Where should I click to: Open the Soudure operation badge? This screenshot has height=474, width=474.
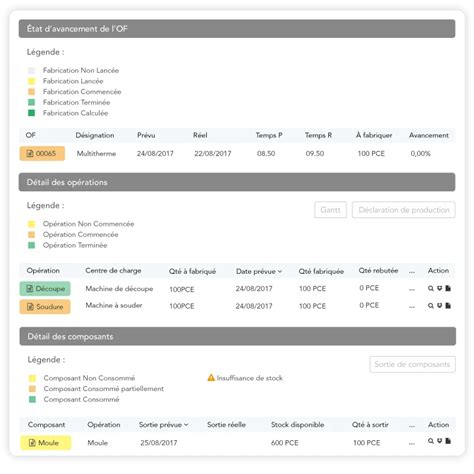[45, 306]
